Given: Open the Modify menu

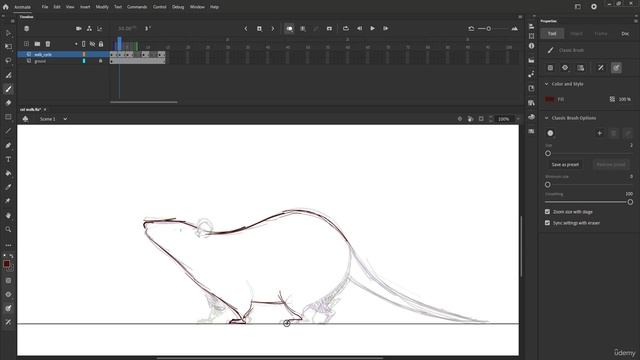Looking at the screenshot, I should (x=102, y=7).
